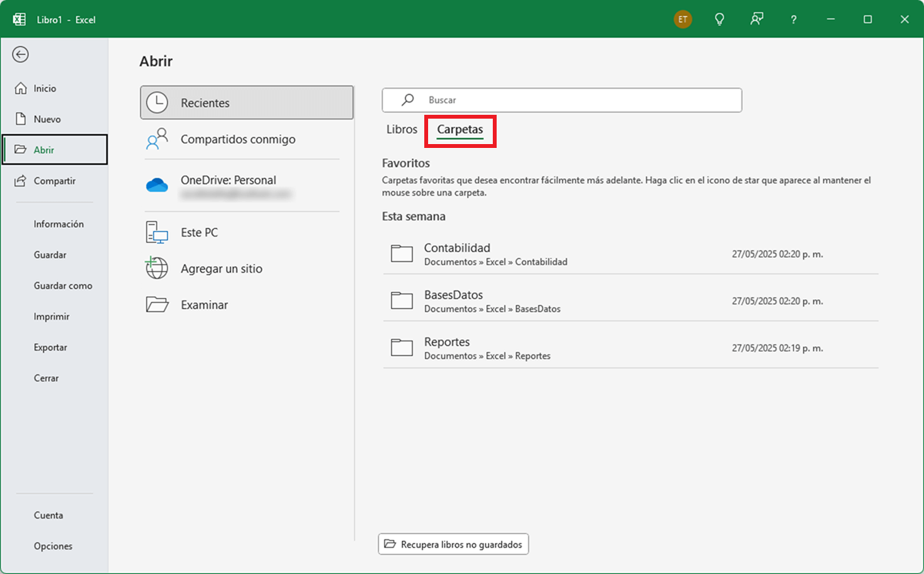Click the back arrow icon
This screenshot has width=924, height=574.
[x=21, y=54]
